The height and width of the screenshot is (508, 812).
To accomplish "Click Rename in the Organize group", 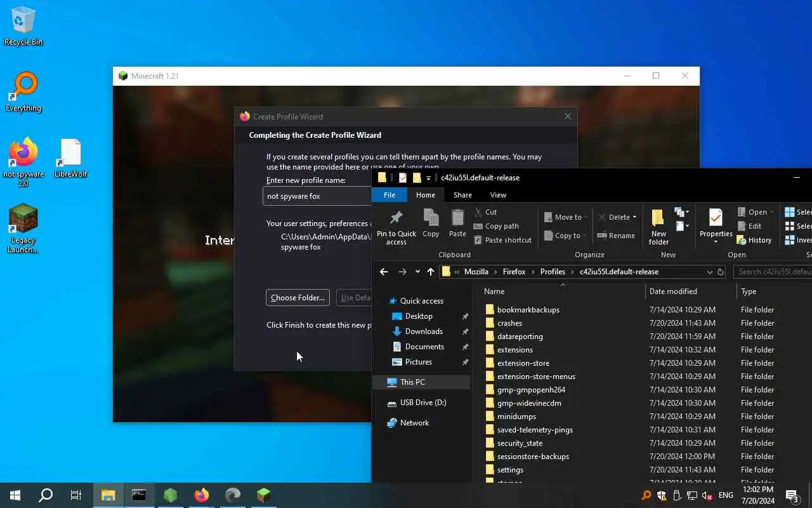I will [616, 236].
